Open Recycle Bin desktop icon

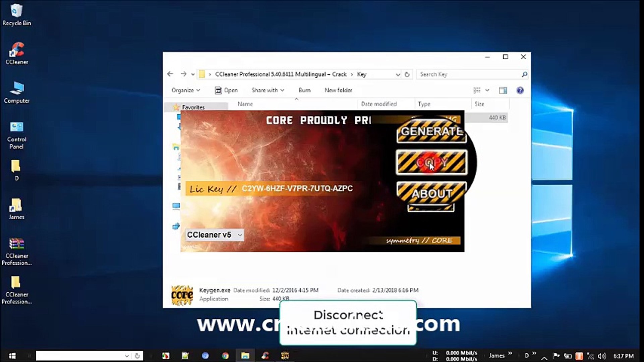point(16,15)
